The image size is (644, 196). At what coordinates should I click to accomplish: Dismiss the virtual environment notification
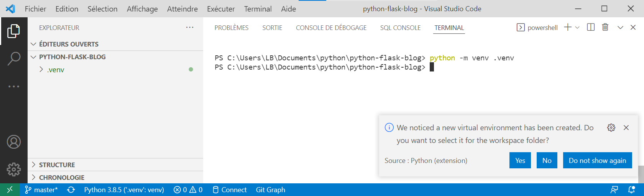coord(626,128)
